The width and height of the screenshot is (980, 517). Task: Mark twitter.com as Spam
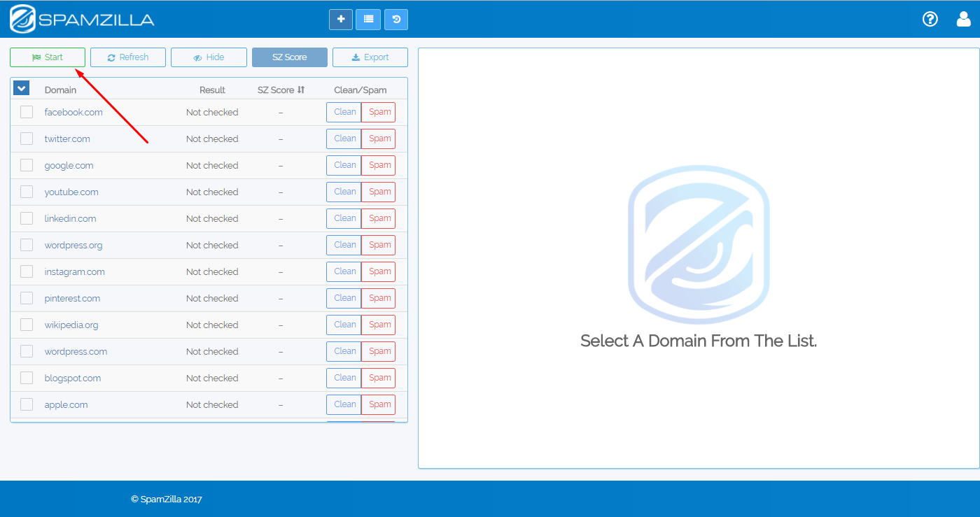point(379,139)
